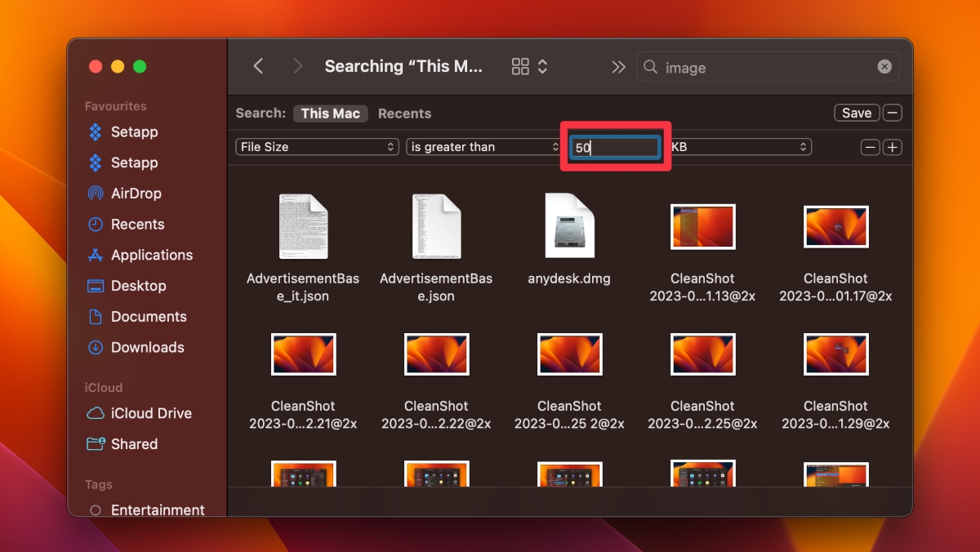
Task: Remove the File Size filter row
Action: tap(870, 147)
